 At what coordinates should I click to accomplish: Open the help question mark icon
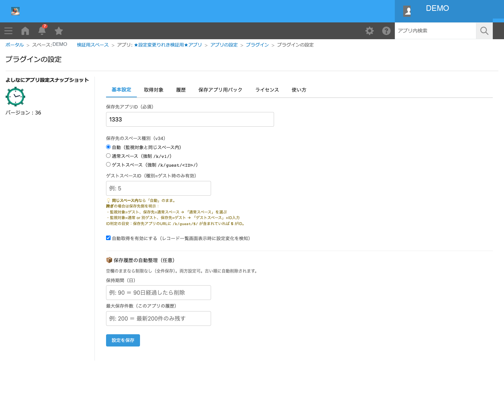(386, 31)
